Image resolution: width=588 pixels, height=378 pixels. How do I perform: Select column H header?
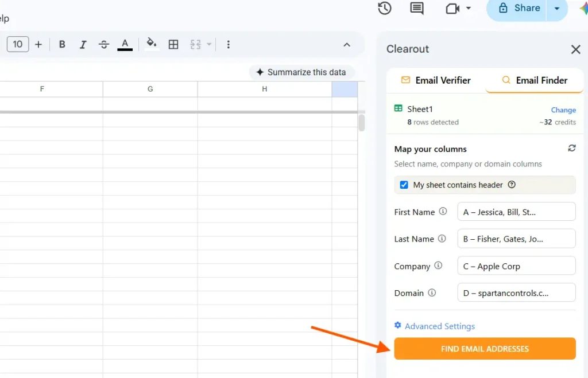(264, 89)
